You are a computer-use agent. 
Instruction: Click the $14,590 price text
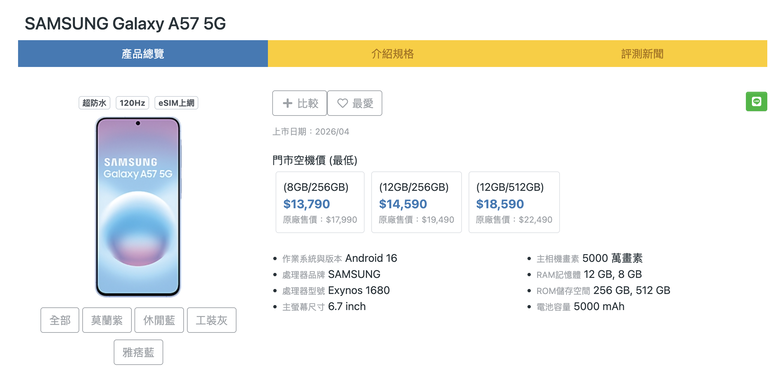click(x=403, y=204)
